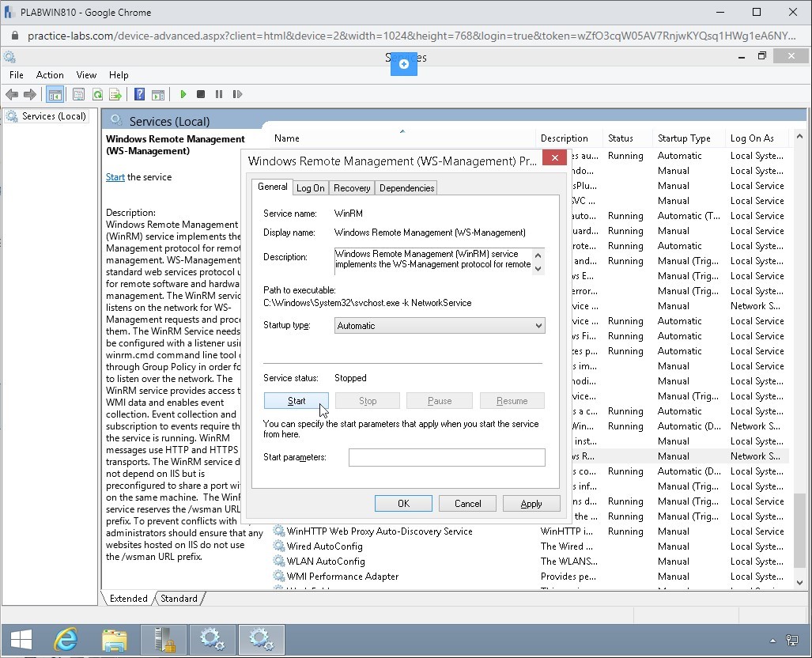Click the toolbar Pause Service icon
The width and height of the screenshot is (812, 658).
pyautogui.click(x=219, y=94)
